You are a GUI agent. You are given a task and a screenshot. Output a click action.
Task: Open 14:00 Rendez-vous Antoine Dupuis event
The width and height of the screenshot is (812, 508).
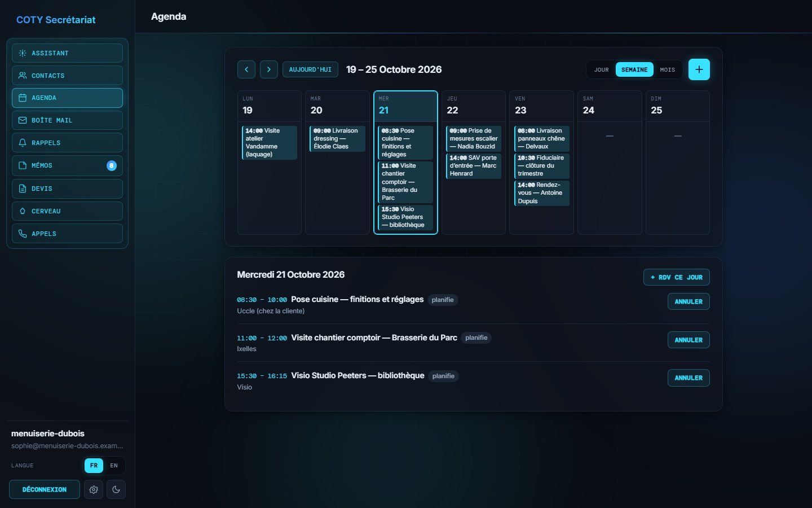tap(541, 193)
